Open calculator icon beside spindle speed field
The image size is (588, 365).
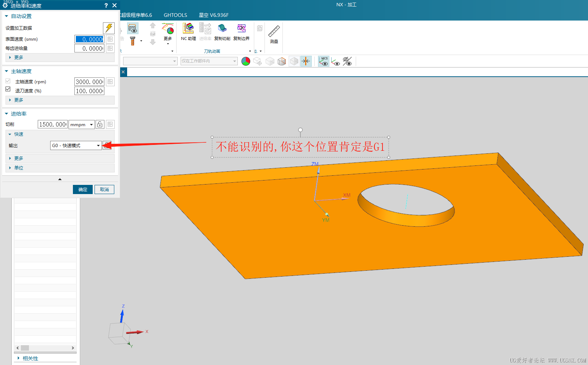[110, 82]
